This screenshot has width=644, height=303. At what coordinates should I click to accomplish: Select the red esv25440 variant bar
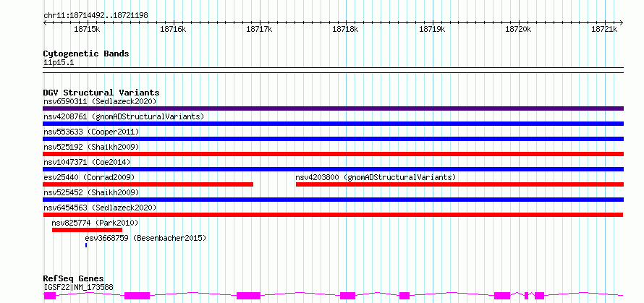click(x=148, y=184)
